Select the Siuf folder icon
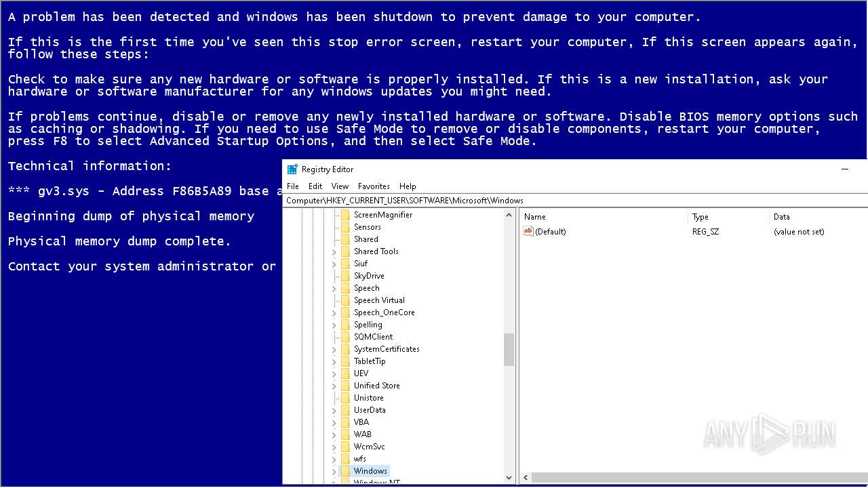The image size is (868, 488). [345, 264]
